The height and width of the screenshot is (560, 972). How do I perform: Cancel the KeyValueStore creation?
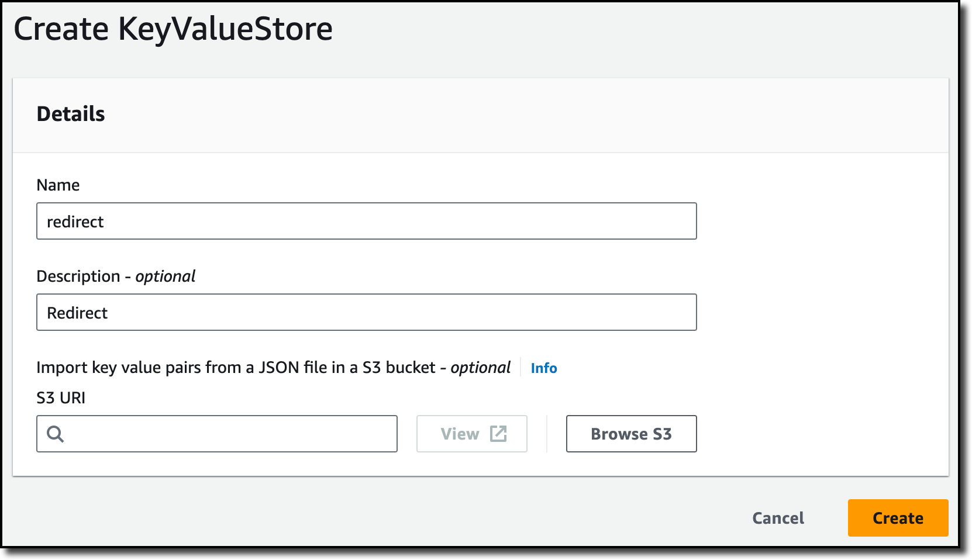pos(778,518)
